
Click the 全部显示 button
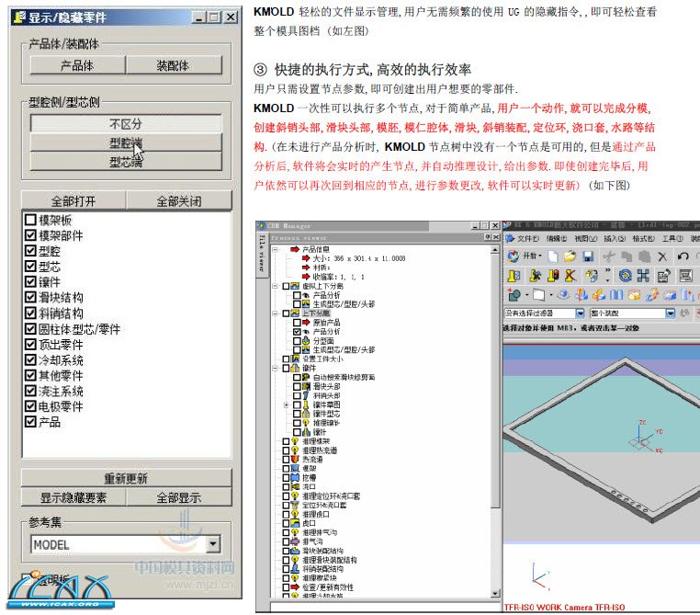click(x=179, y=496)
